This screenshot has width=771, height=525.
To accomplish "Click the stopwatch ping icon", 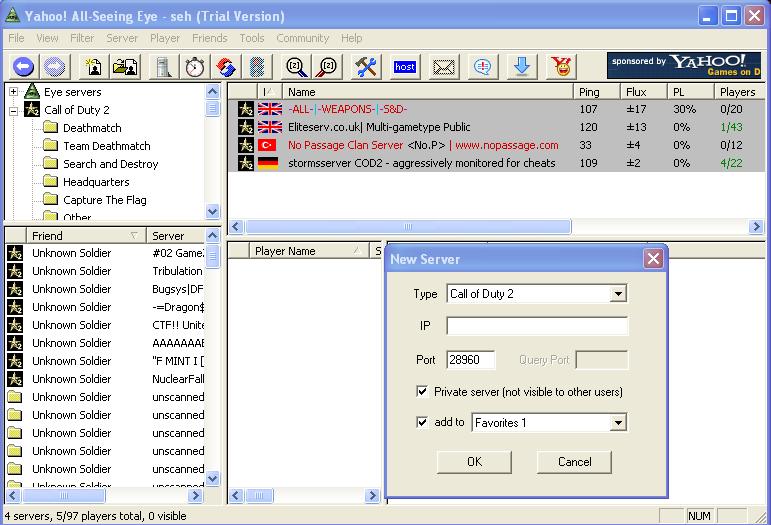I will pyautogui.click(x=195, y=66).
